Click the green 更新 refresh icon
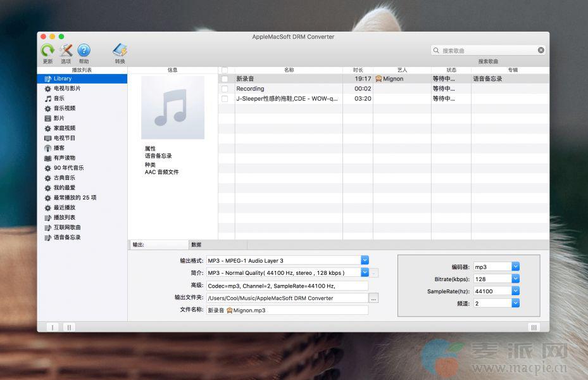588x380 pixels. click(47, 51)
